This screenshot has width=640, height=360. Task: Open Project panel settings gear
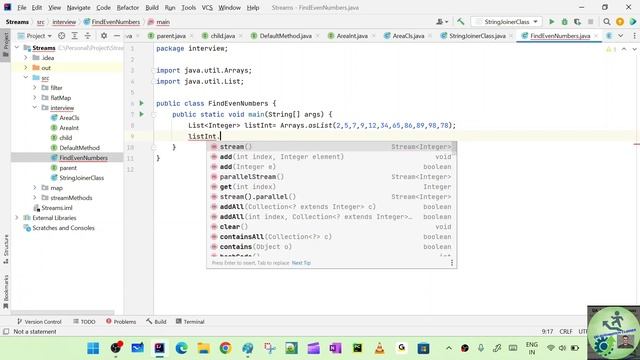click(x=104, y=36)
